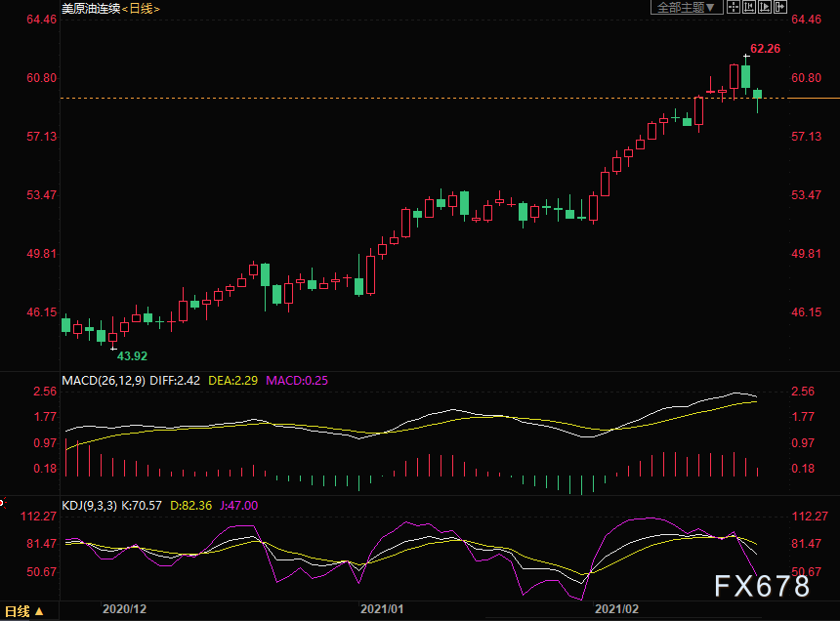Click the 美原油连续 chart title

tap(91, 9)
